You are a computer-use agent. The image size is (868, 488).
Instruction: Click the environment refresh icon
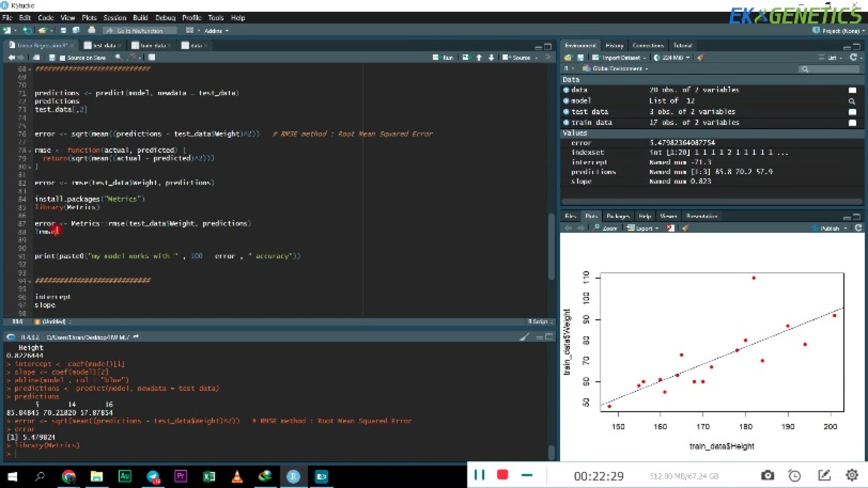coord(853,57)
